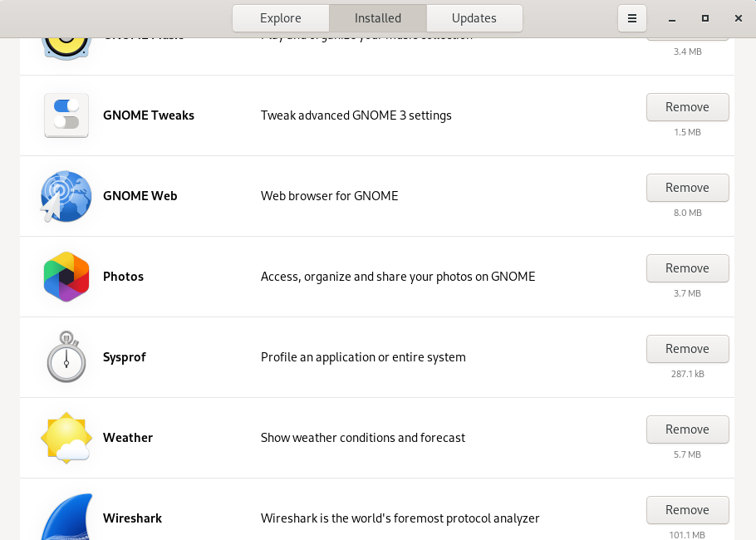Open the Photos hexagon icon
Image resolution: width=756 pixels, height=540 pixels.
point(66,277)
